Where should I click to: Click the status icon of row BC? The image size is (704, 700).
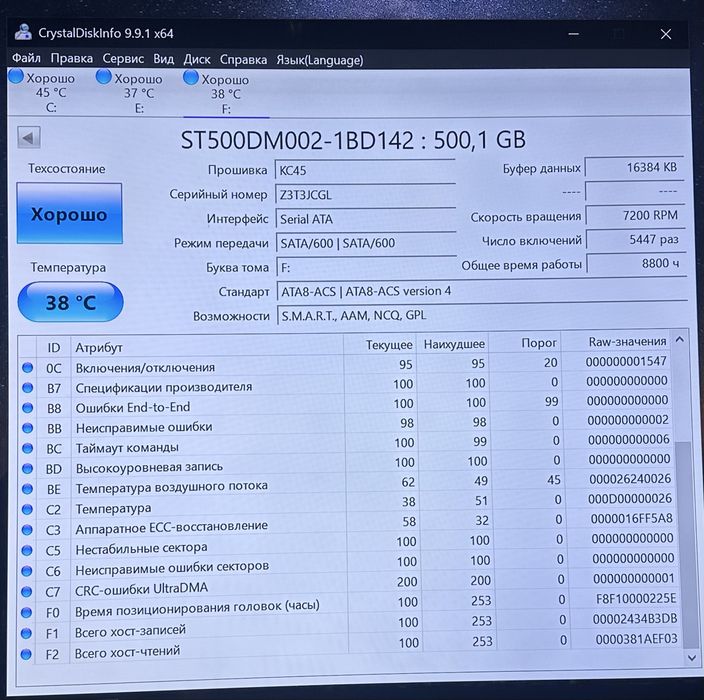click(27, 448)
